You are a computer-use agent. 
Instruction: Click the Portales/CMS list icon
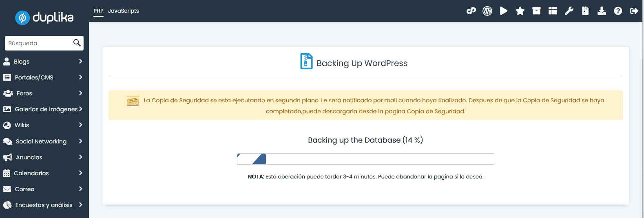pos(7,77)
